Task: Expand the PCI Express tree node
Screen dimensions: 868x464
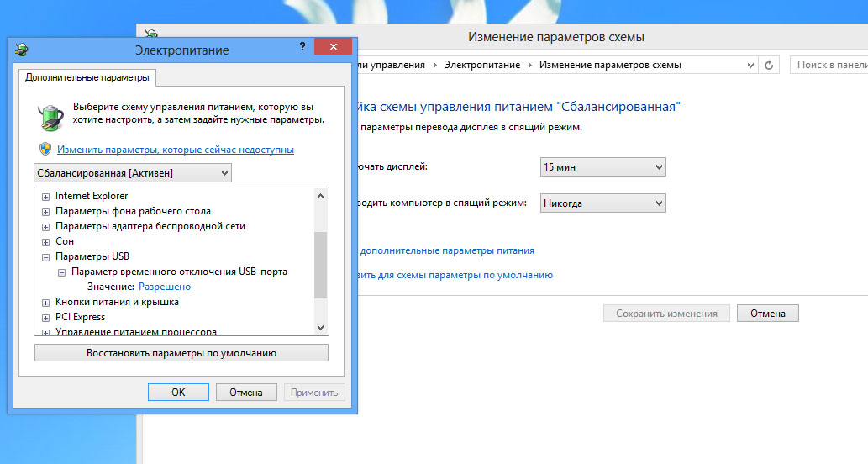Action: (46, 317)
